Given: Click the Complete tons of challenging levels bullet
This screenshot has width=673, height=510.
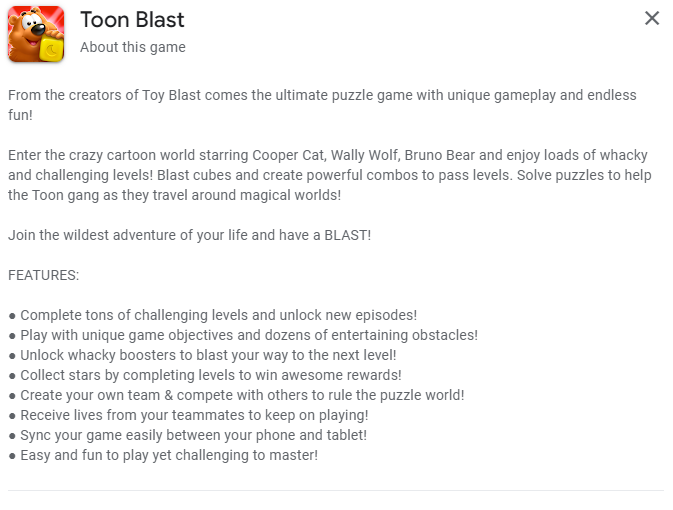Looking at the screenshot, I should (212, 315).
